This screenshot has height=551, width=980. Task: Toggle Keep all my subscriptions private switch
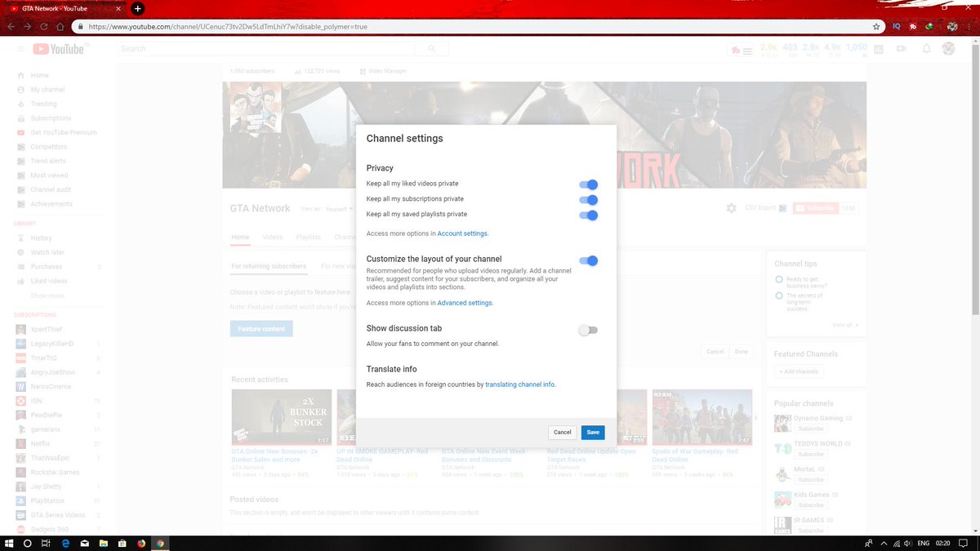(x=589, y=199)
